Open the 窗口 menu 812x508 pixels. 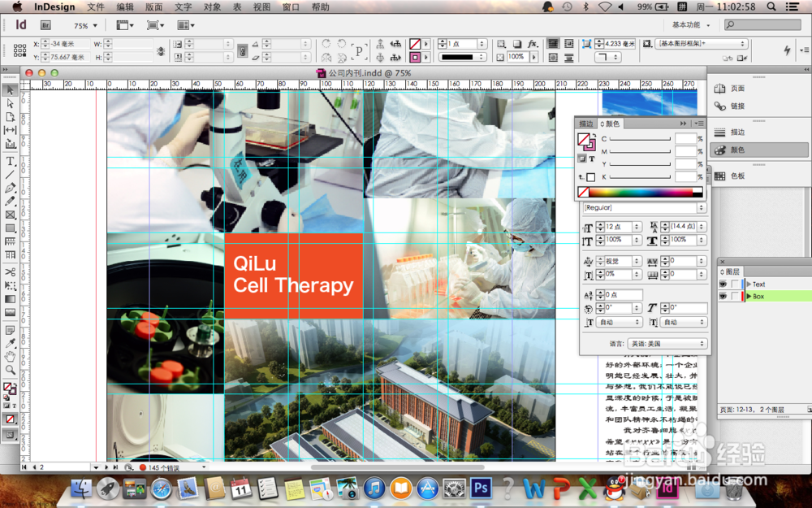[291, 7]
